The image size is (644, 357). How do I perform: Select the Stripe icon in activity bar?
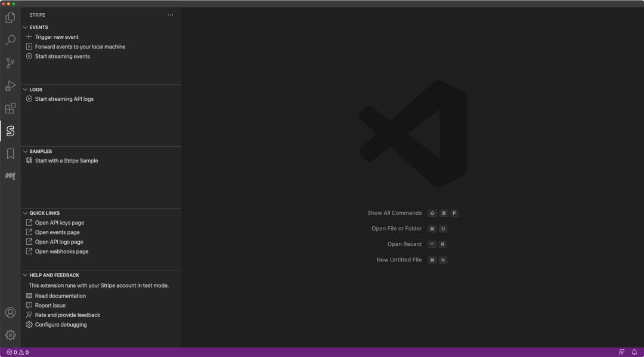(10, 131)
